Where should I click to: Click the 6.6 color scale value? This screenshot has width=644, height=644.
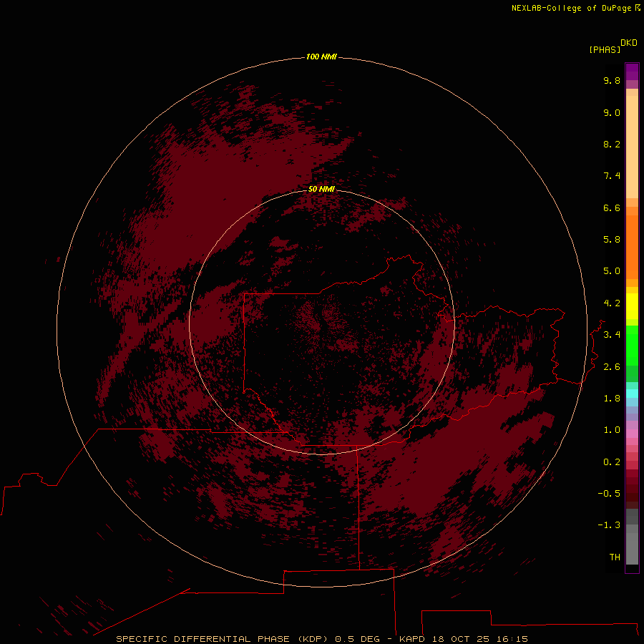[x=612, y=208]
